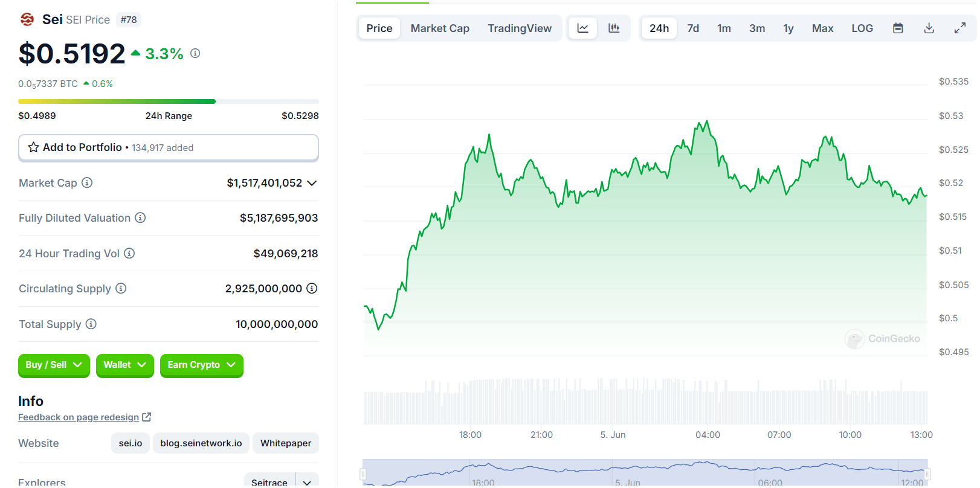Click the 10,000,000,000 total supply value
980x488 pixels.
coord(277,324)
